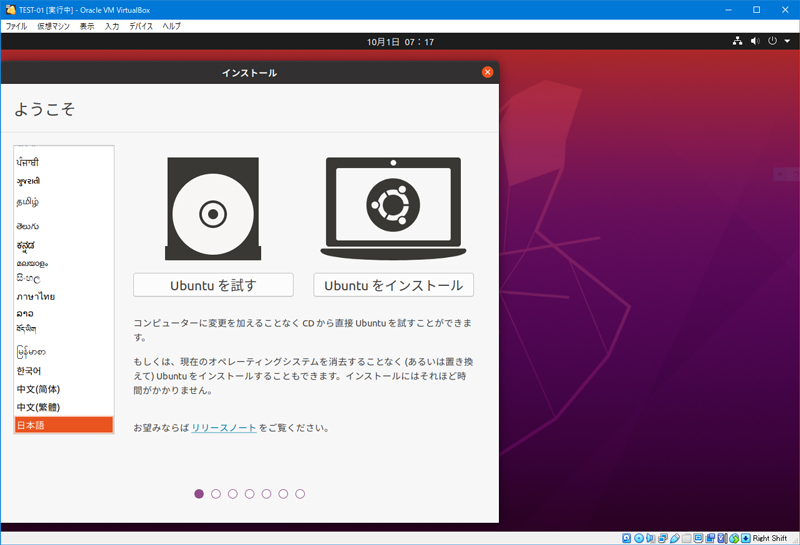This screenshot has height=545, width=800.
Task: Click the VirtualBox icon in title bar
Action: (10, 10)
